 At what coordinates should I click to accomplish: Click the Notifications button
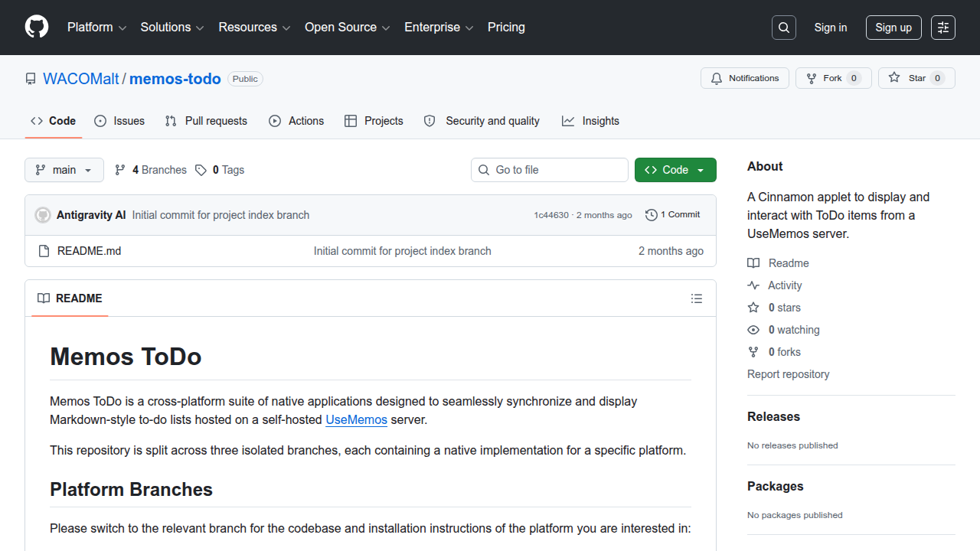pos(745,78)
